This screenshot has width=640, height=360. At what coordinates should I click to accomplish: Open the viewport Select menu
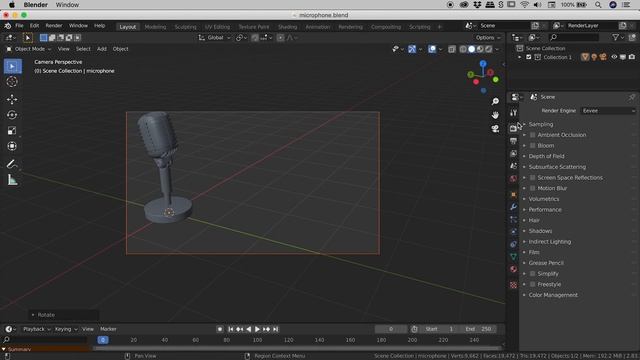tap(83, 49)
